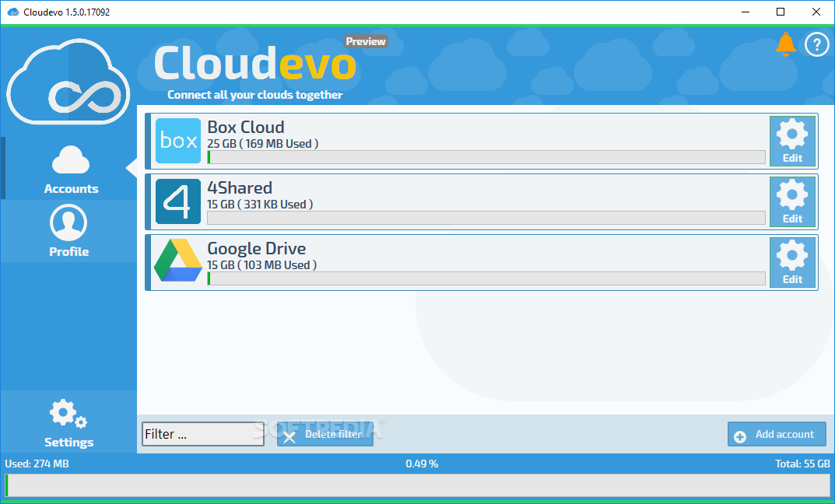Switch to the Profile section
This screenshot has height=504, width=835.
pyautogui.click(x=68, y=231)
